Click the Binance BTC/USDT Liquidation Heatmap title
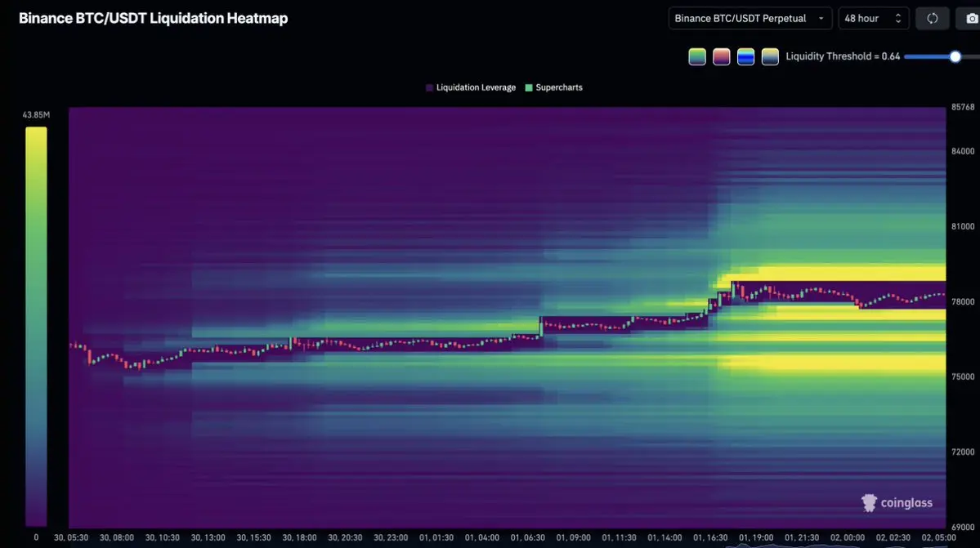The image size is (980, 548). (153, 18)
